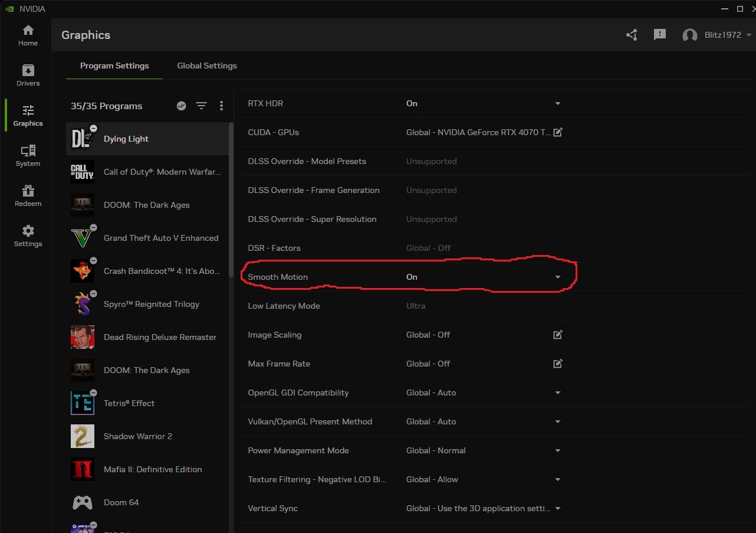The height and width of the screenshot is (533, 756).
Task: Remove Grand Theft Auto V via minus badge
Action: [x=93, y=227]
